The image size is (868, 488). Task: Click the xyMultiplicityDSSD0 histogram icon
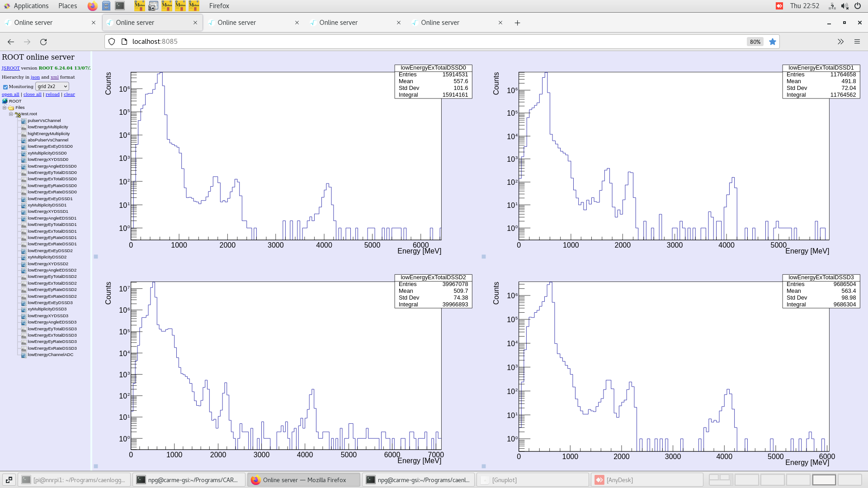tap(24, 153)
